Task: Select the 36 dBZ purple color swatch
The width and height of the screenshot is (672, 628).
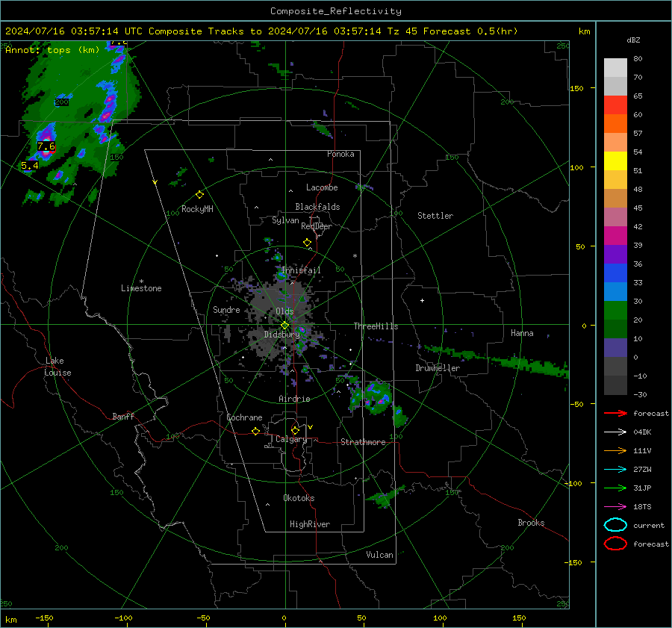Action: tap(615, 254)
